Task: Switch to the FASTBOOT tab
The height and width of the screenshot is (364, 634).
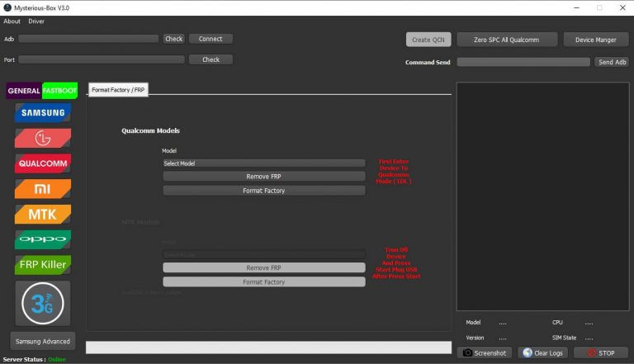Action: point(60,90)
